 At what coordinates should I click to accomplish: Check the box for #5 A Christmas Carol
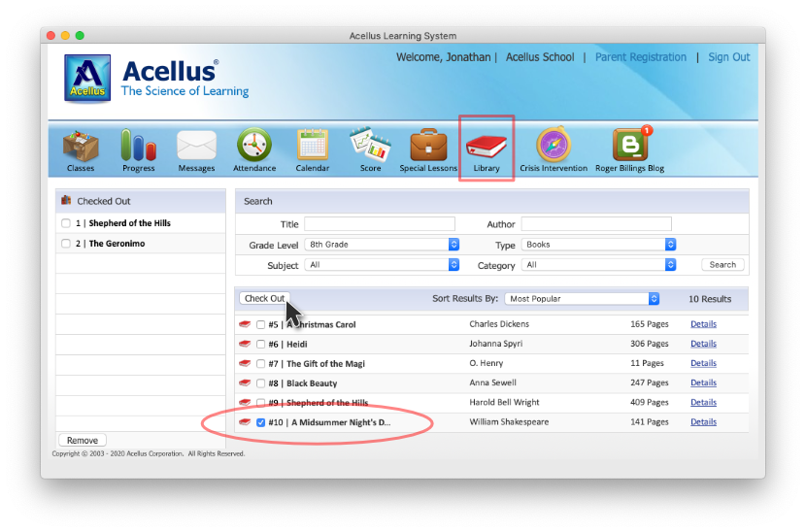point(260,325)
